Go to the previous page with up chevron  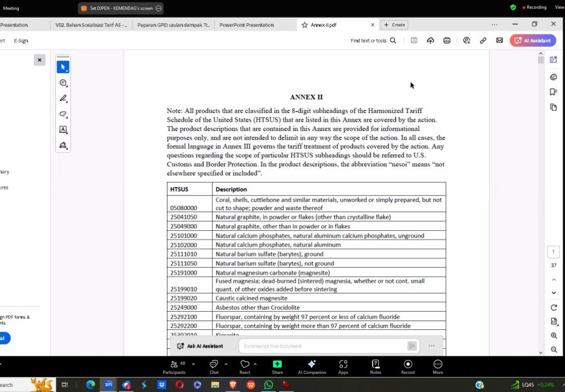(554, 280)
